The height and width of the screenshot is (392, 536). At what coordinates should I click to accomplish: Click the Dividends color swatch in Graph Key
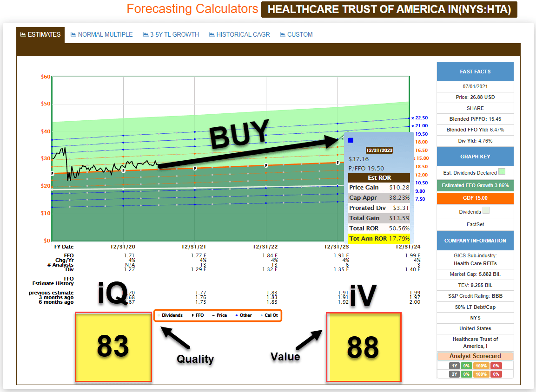point(486,210)
